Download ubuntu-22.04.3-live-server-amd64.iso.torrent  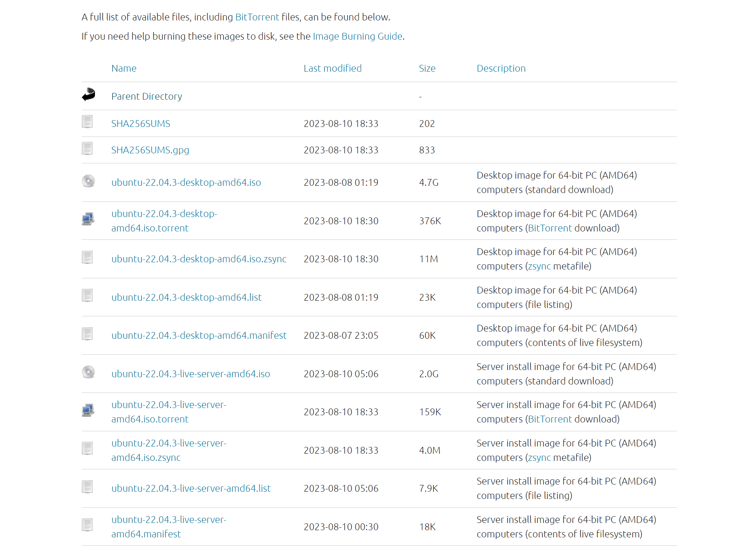[169, 412]
